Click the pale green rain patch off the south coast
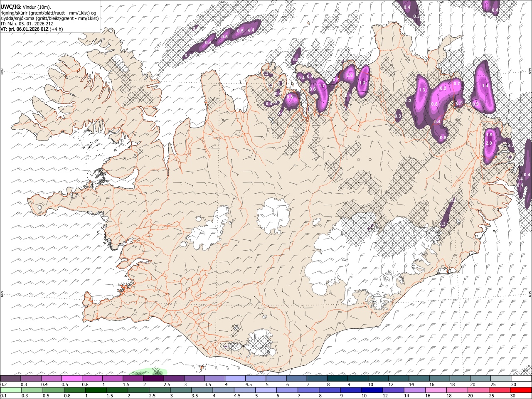The width and height of the screenshot is (532, 399). 149,372
